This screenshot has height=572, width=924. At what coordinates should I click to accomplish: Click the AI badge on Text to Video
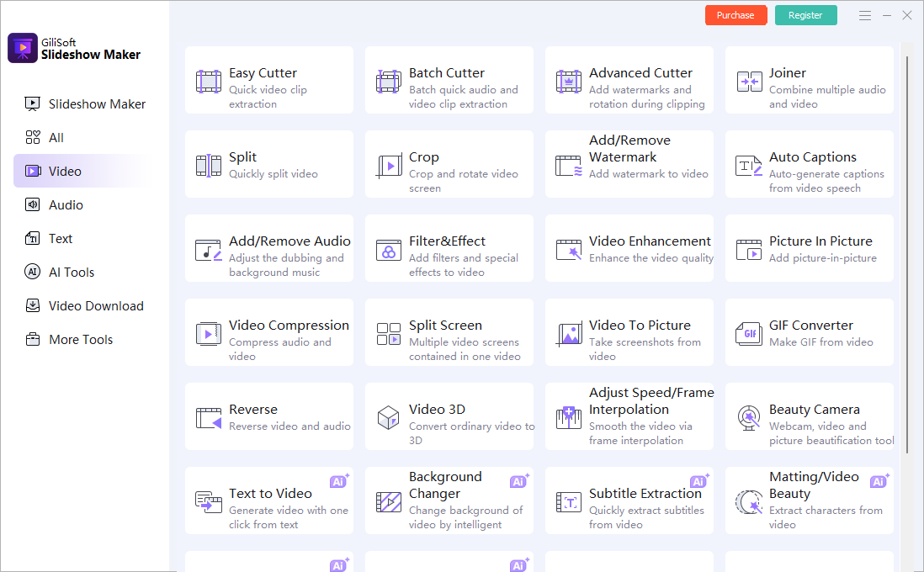tap(339, 480)
